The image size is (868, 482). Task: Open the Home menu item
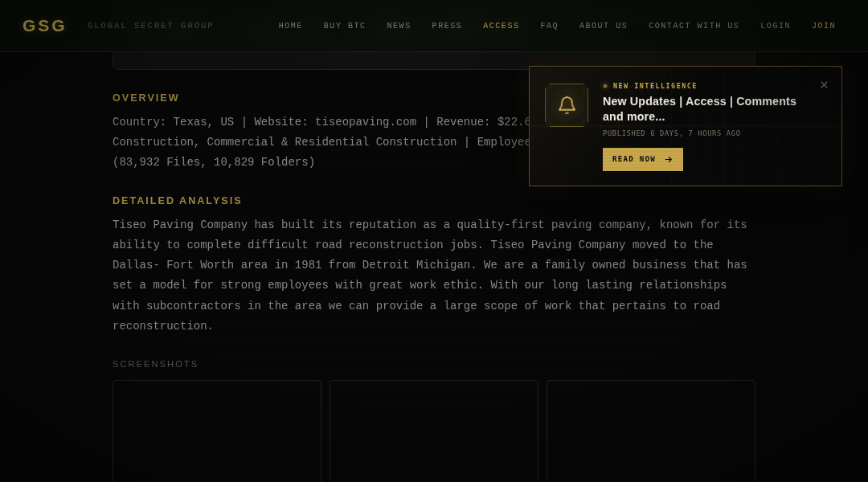[291, 26]
